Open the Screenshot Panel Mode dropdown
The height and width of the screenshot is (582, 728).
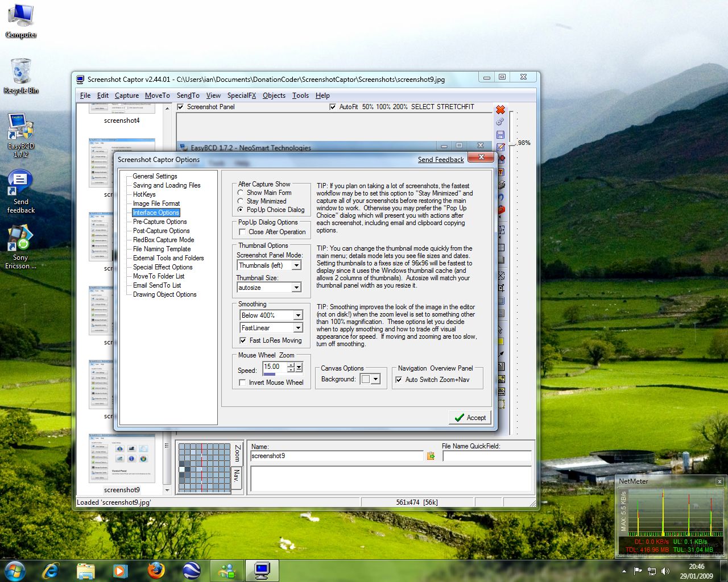click(x=296, y=265)
